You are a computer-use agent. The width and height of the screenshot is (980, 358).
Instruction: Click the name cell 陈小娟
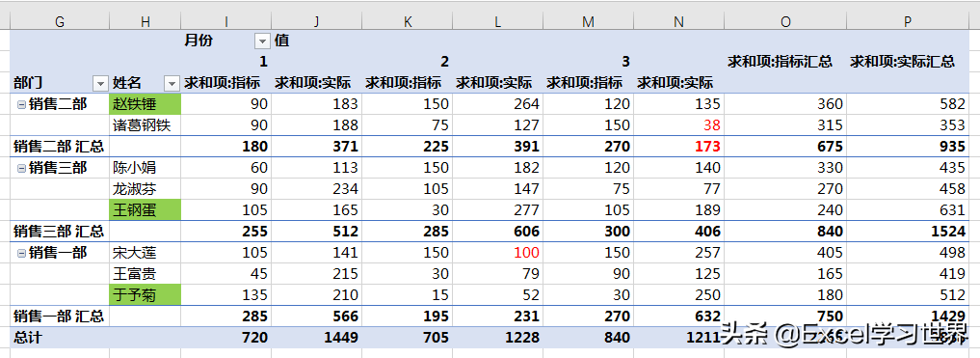pos(145,168)
